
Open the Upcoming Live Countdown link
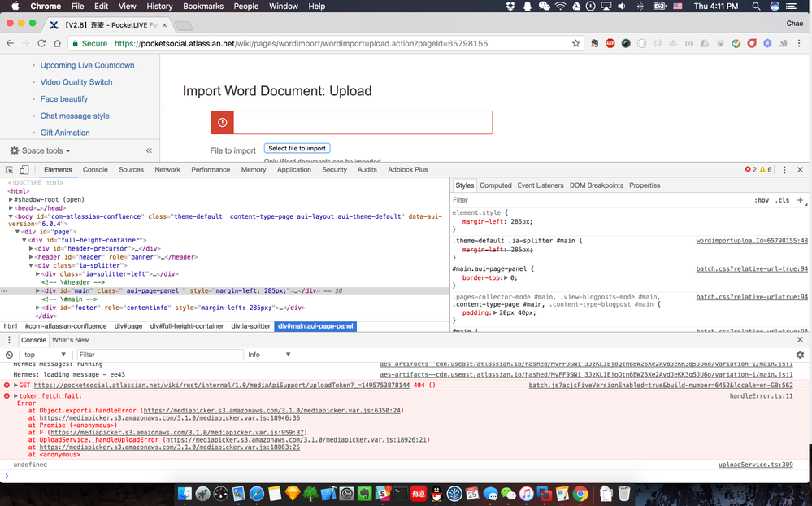click(88, 65)
